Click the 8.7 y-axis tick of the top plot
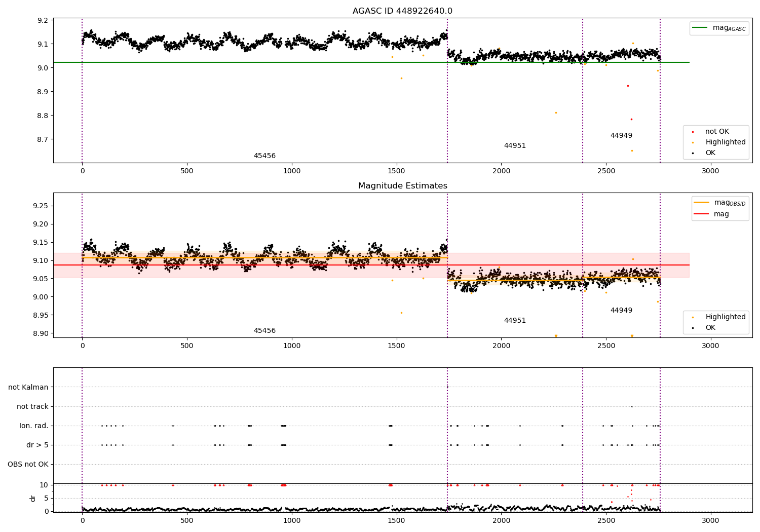The width and height of the screenshot is (760, 532). point(43,140)
